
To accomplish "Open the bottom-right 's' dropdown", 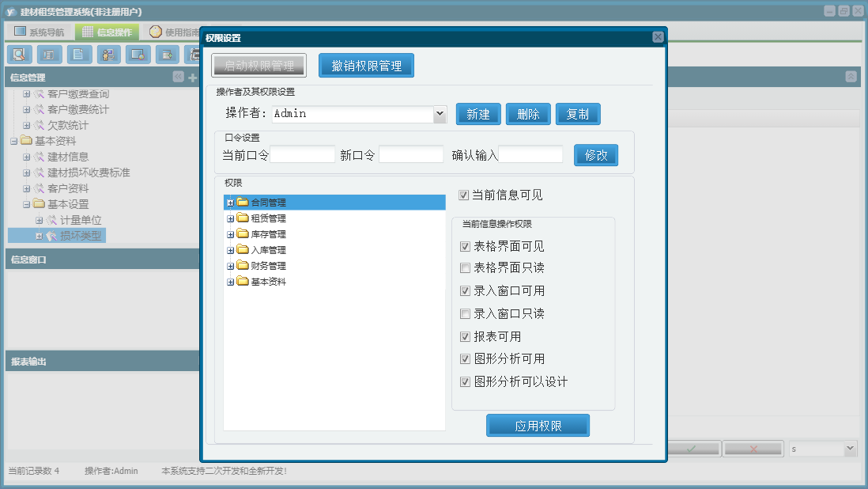I will 850,448.
